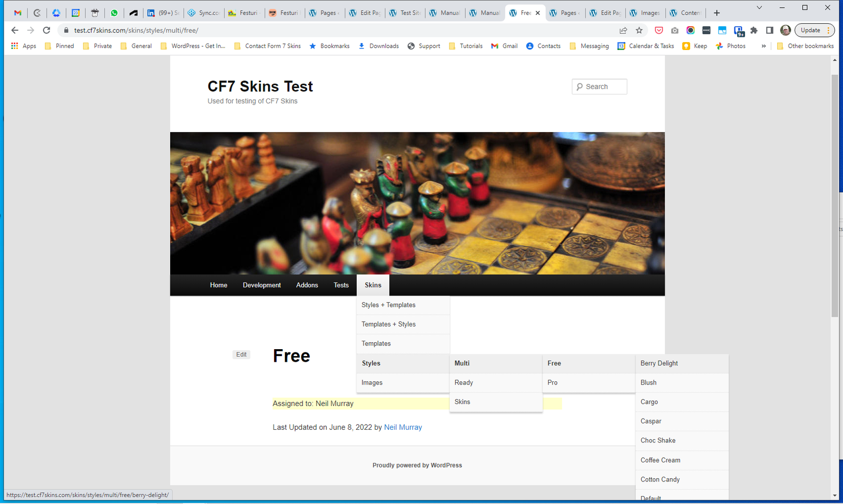Open the Other bookmarks folder
Screen dimensions: 843x504
(805, 46)
